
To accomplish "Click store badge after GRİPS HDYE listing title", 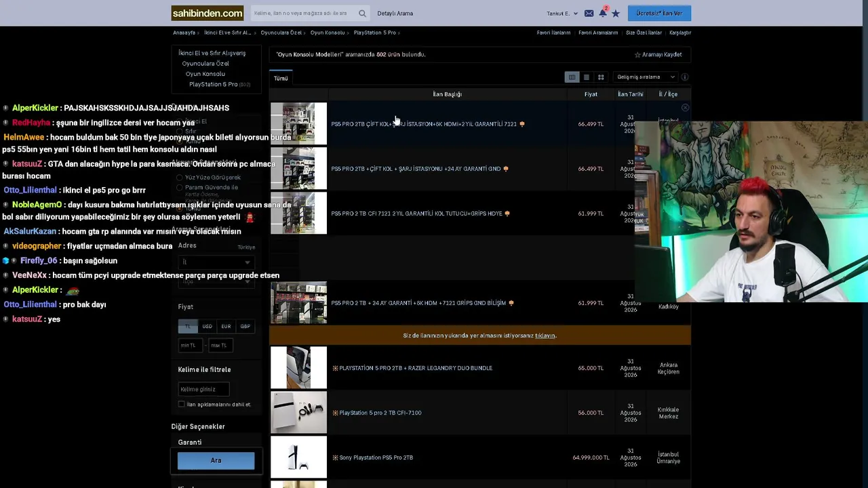I will click(507, 213).
